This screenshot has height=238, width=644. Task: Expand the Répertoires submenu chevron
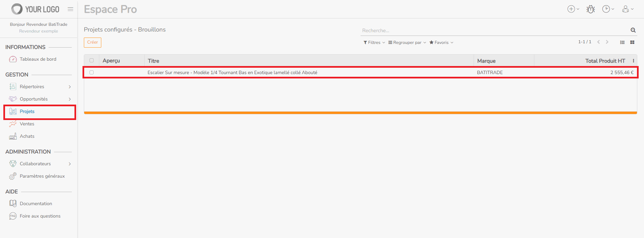(70, 87)
